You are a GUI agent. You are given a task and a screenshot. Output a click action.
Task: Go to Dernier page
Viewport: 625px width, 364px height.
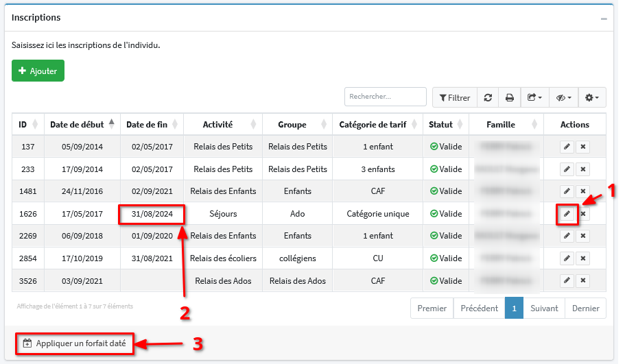(585, 308)
